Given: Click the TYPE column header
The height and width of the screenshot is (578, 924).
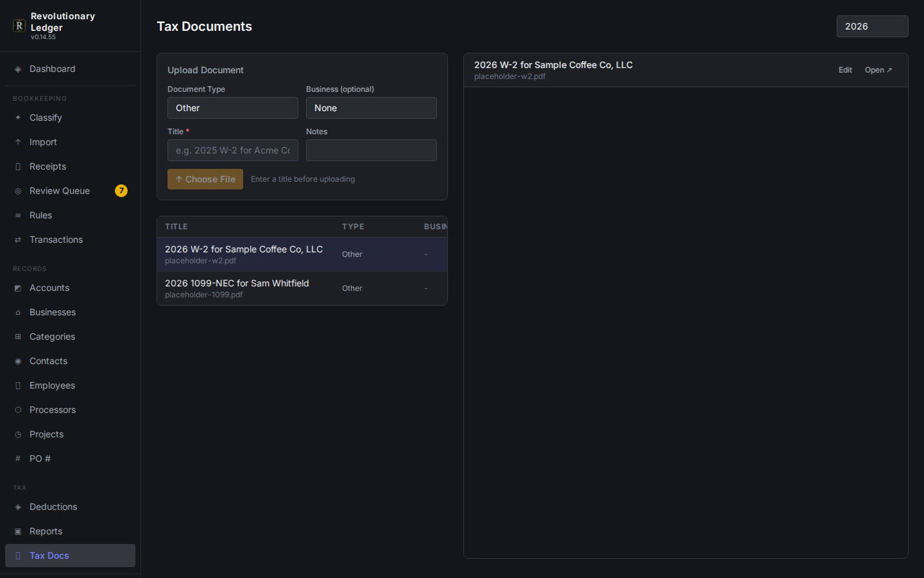Looking at the screenshot, I should 353,227.
